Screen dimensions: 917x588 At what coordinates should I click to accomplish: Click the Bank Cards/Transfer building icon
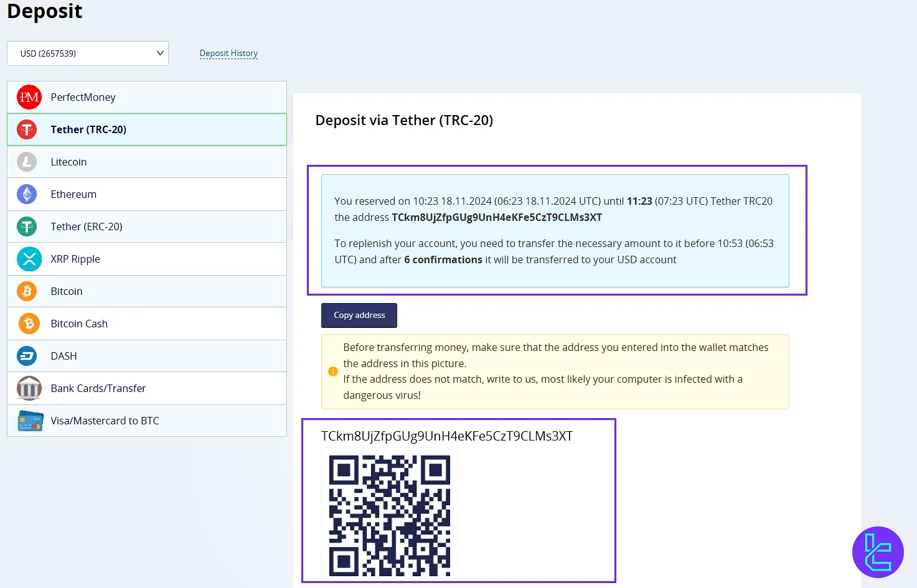[29, 388]
